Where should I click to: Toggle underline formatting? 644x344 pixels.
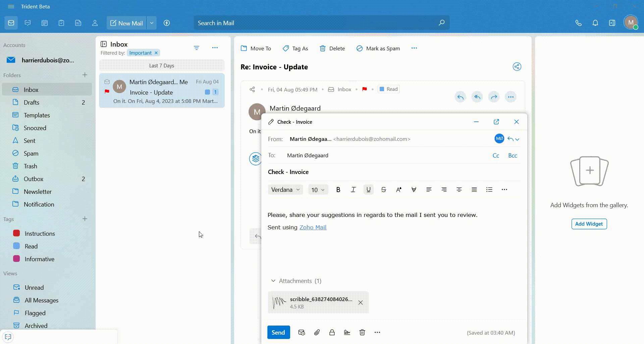pos(368,190)
